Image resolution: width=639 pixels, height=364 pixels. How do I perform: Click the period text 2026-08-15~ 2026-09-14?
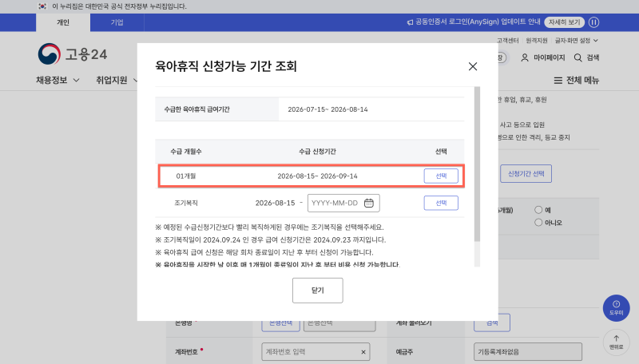[x=317, y=176]
